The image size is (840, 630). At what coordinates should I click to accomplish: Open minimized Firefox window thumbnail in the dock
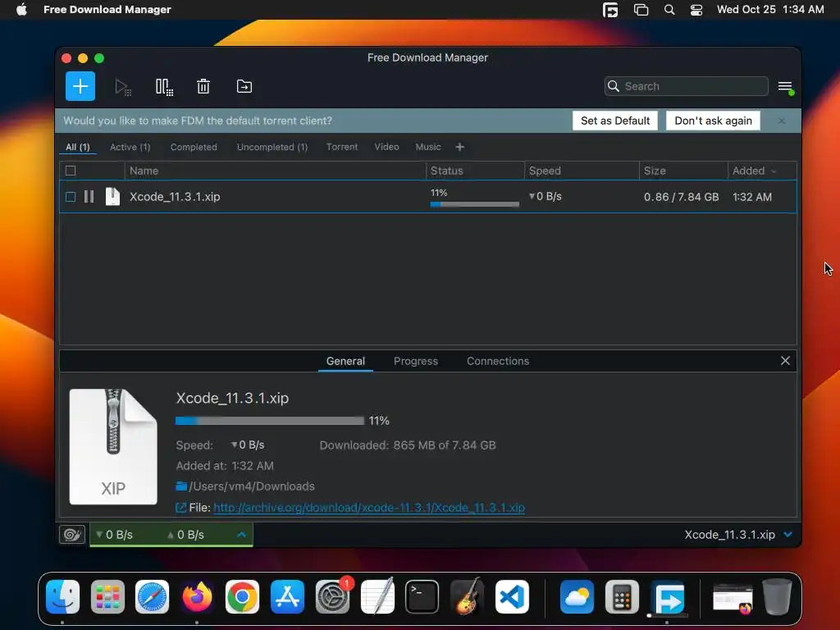click(733, 598)
